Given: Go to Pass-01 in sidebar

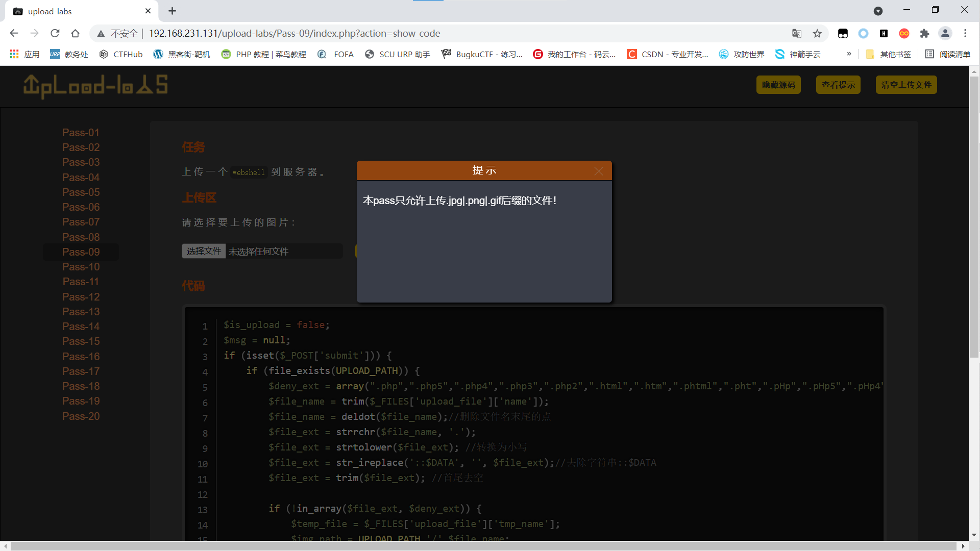Looking at the screenshot, I should point(81,133).
